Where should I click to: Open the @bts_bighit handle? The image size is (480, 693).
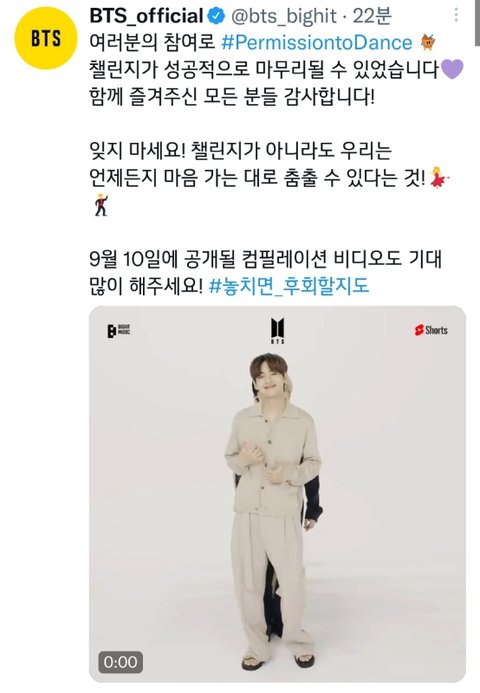pos(284,16)
